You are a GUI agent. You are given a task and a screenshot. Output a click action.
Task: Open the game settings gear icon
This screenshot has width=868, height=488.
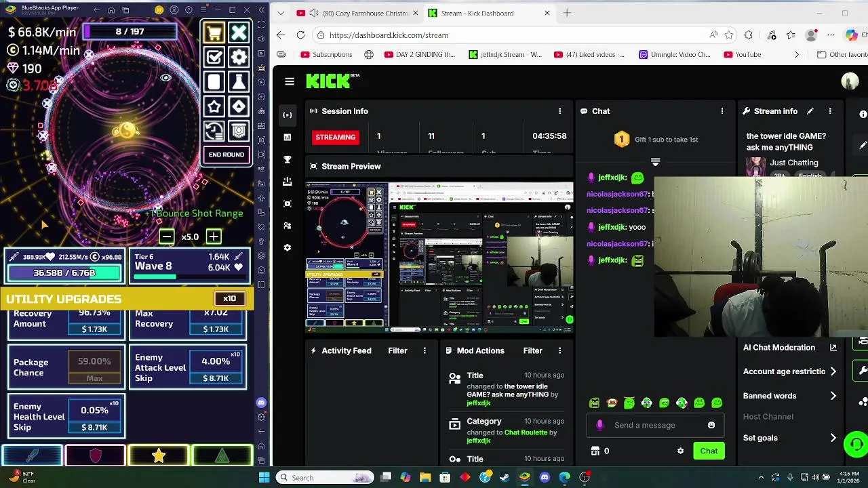tap(239, 58)
